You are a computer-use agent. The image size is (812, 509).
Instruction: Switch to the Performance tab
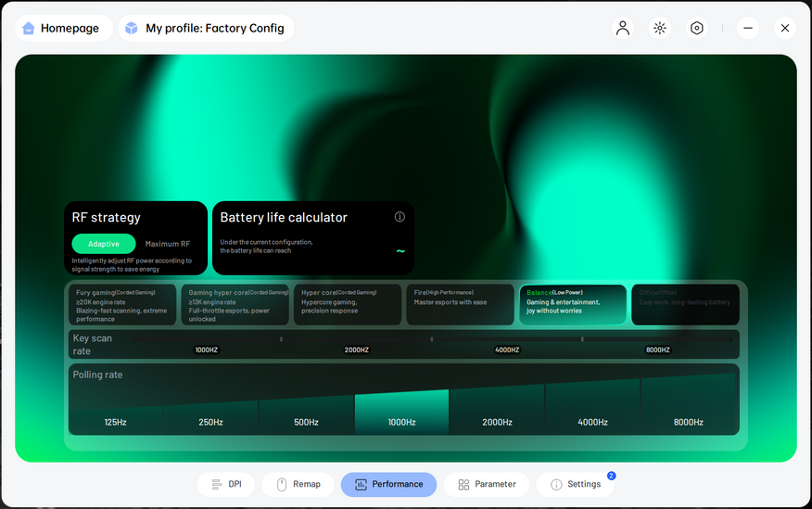[x=388, y=484]
